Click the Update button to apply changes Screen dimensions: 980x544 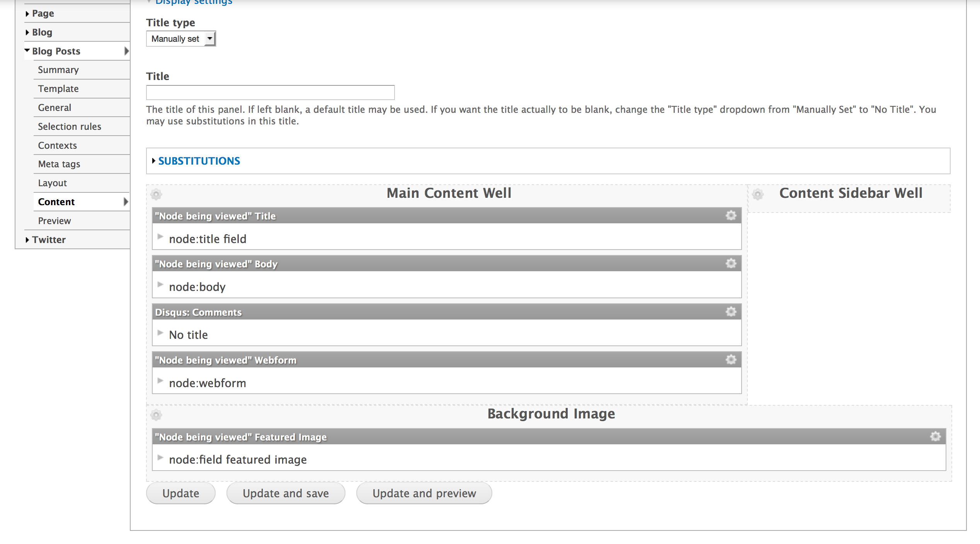tap(181, 492)
